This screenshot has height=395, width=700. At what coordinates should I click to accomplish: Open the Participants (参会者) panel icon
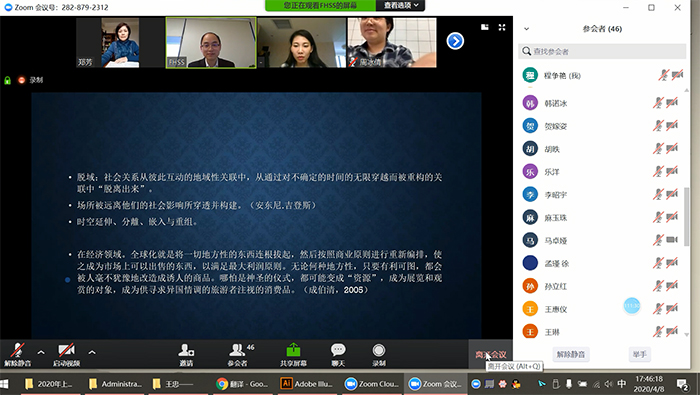pyautogui.click(x=238, y=350)
